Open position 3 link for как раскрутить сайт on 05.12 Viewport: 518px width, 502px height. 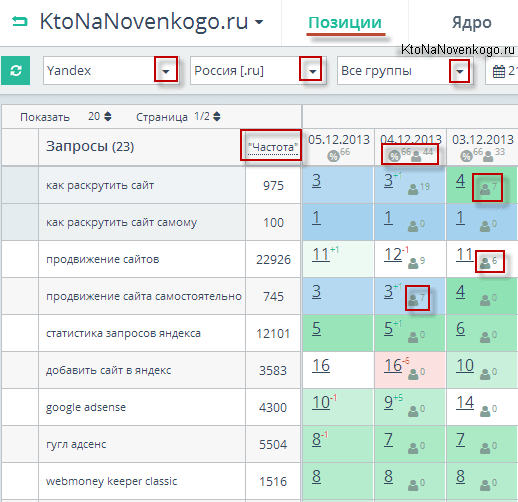[317, 181]
